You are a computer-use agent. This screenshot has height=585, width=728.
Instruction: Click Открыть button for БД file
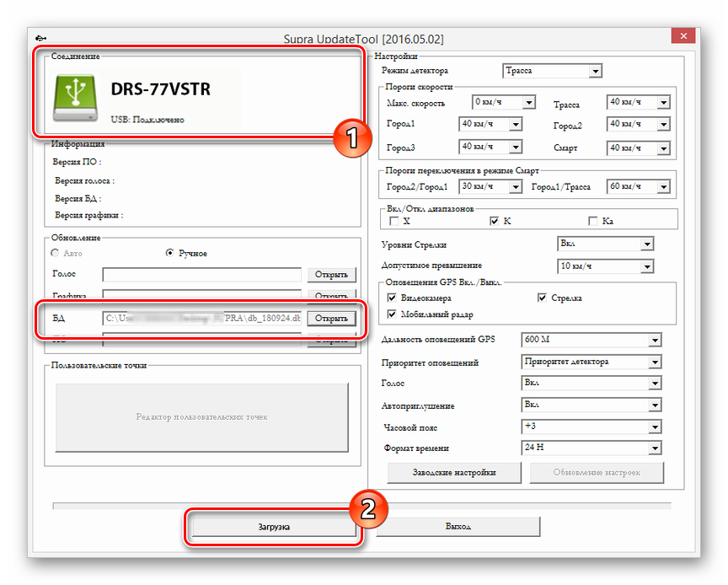(x=331, y=319)
